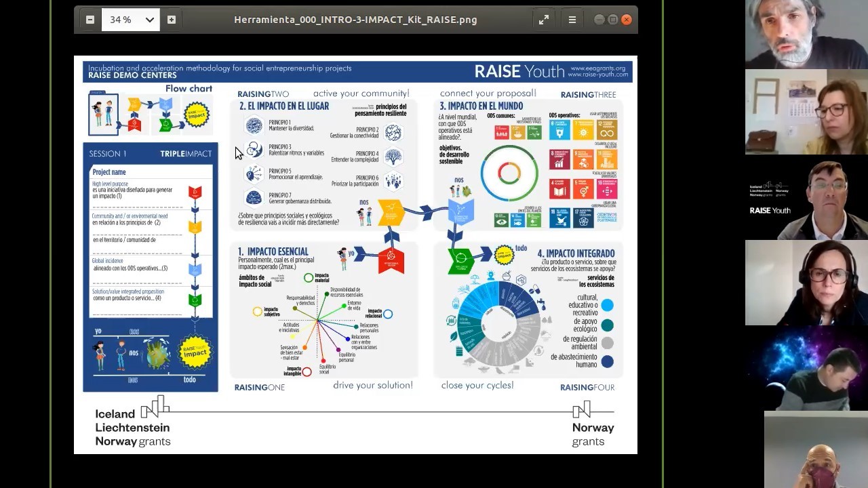Click the 'Project name' field label
The image size is (868, 488).
tap(109, 172)
